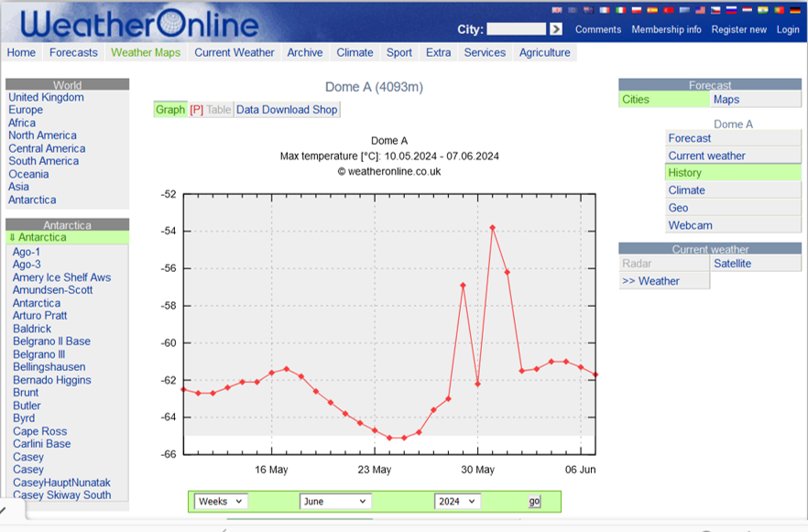The image size is (808, 532).
Task: Open the 2024 year dropdown
Action: click(x=457, y=501)
